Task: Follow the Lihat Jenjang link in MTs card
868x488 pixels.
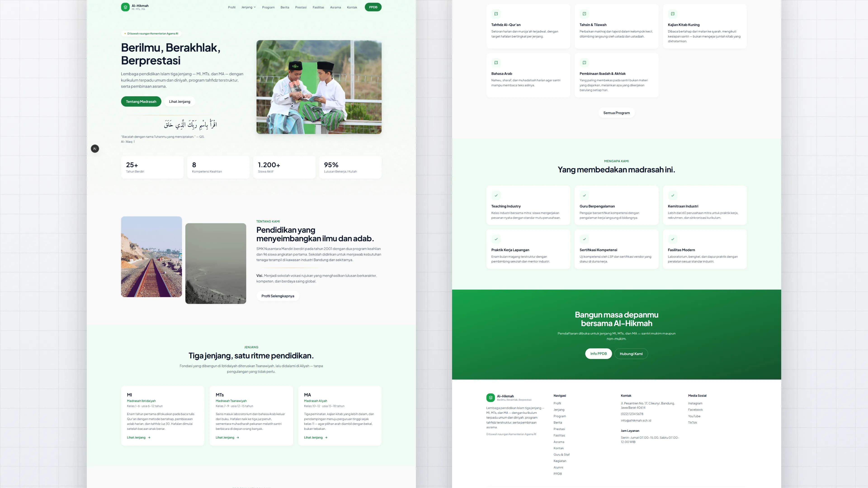Action: coord(227,437)
